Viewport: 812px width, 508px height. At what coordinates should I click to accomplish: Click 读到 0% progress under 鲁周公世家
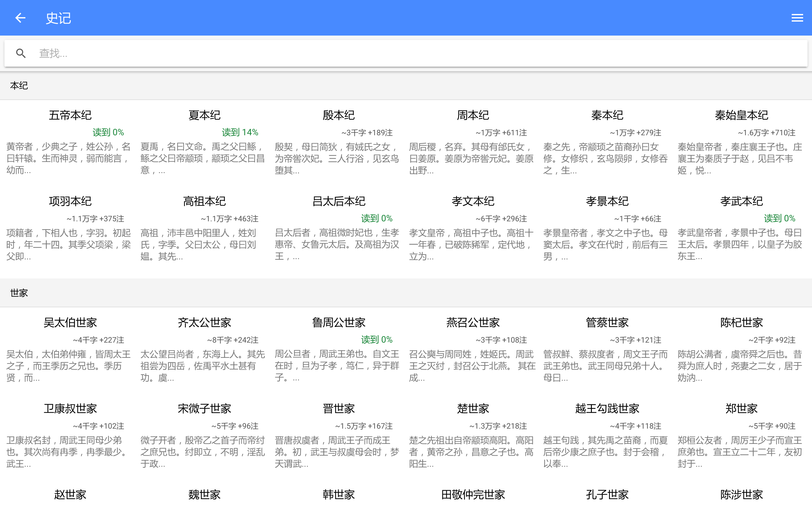pos(377,340)
